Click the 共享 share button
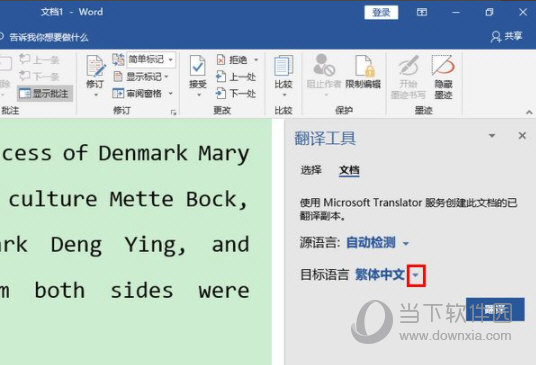The image size is (536, 365). tap(507, 36)
